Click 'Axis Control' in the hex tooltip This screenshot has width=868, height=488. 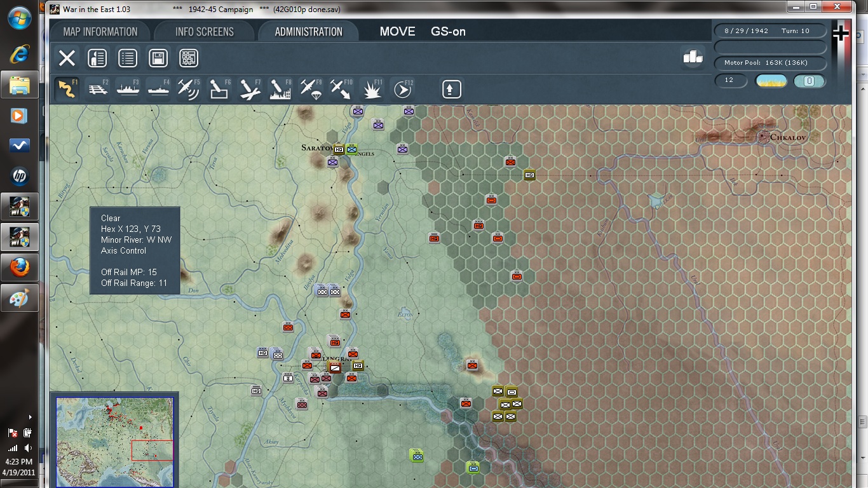tap(123, 250)
